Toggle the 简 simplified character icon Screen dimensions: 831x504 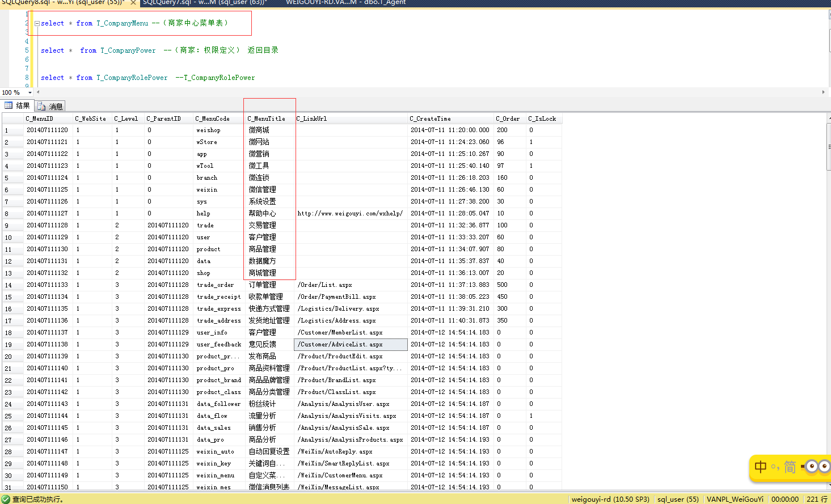click(790, 467)
